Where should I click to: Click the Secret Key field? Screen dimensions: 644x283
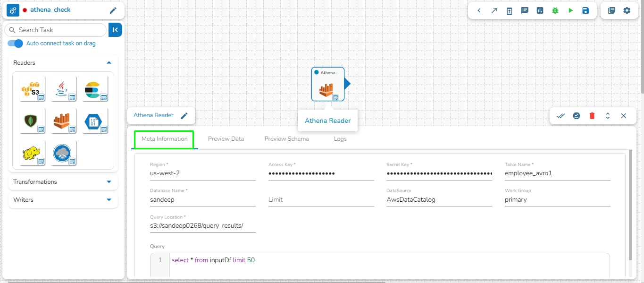439,173
